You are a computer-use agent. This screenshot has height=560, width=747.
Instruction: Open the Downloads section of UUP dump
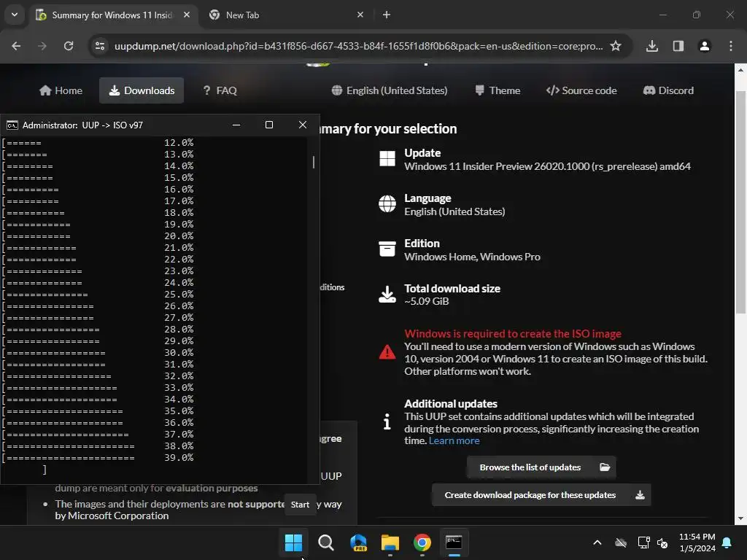142,90
